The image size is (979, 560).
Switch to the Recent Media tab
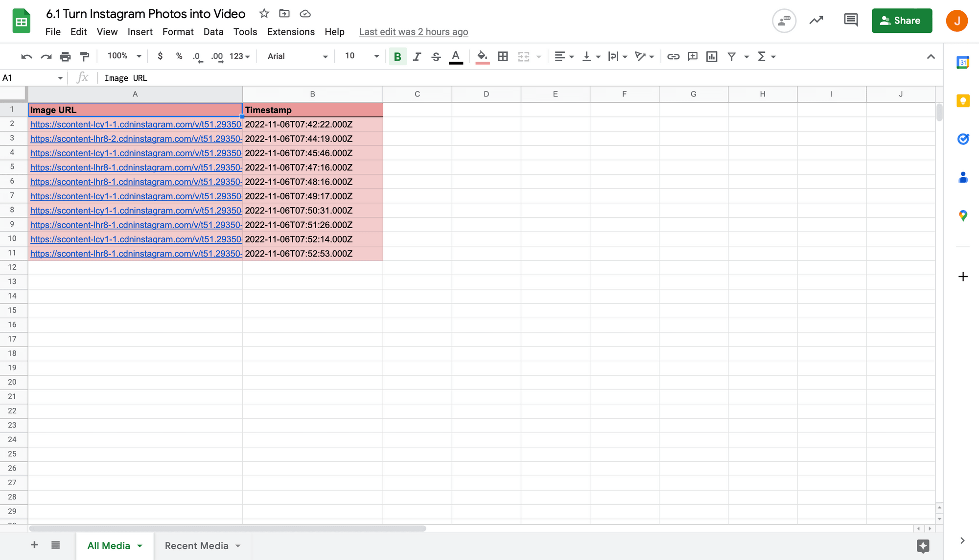pos(197,545)
